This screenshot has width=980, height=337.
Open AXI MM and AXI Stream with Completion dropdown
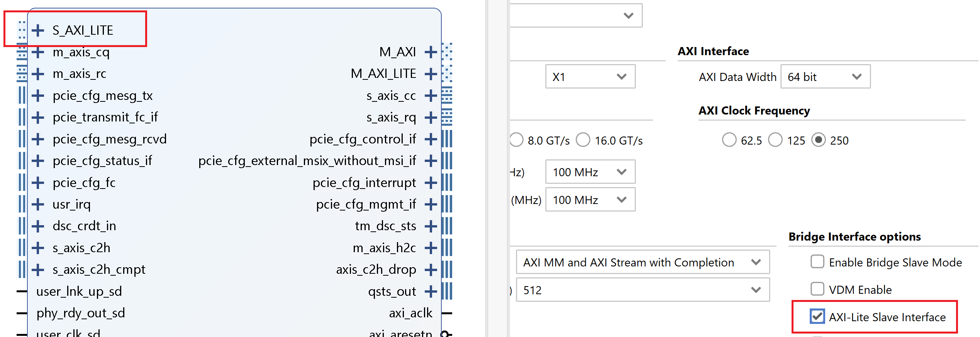[643, 262]
